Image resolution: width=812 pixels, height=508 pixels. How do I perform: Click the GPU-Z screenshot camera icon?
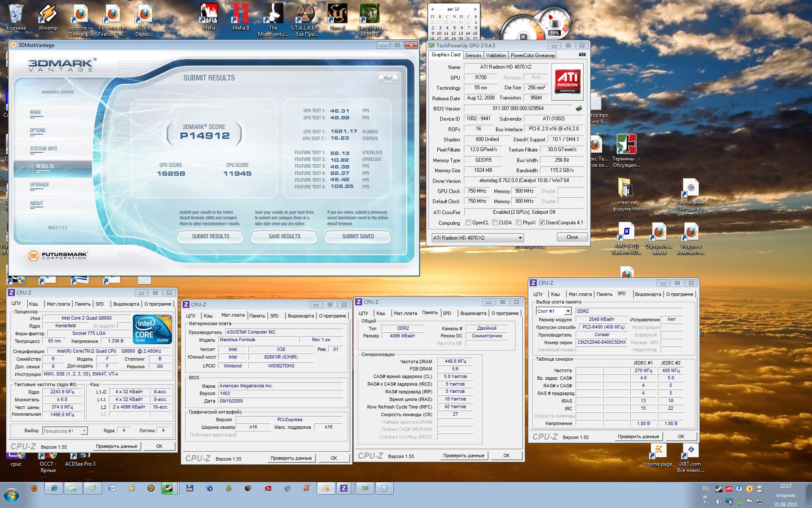[x=582, y=55]
